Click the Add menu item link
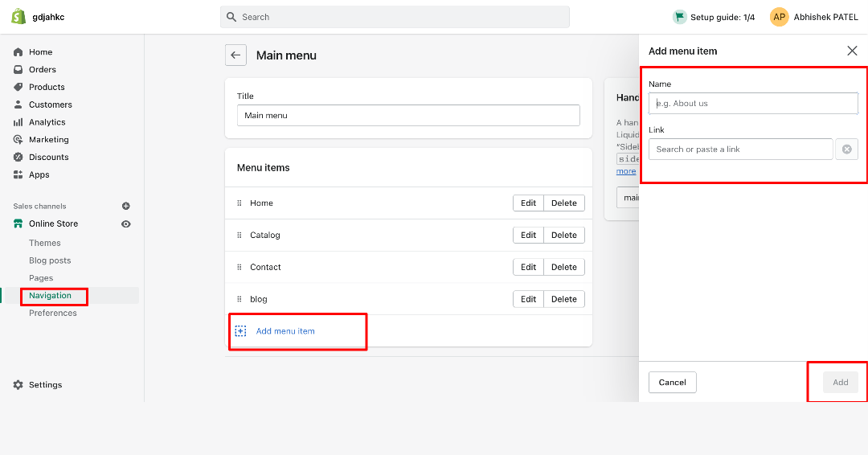868x455 pixels. (285, 331)
